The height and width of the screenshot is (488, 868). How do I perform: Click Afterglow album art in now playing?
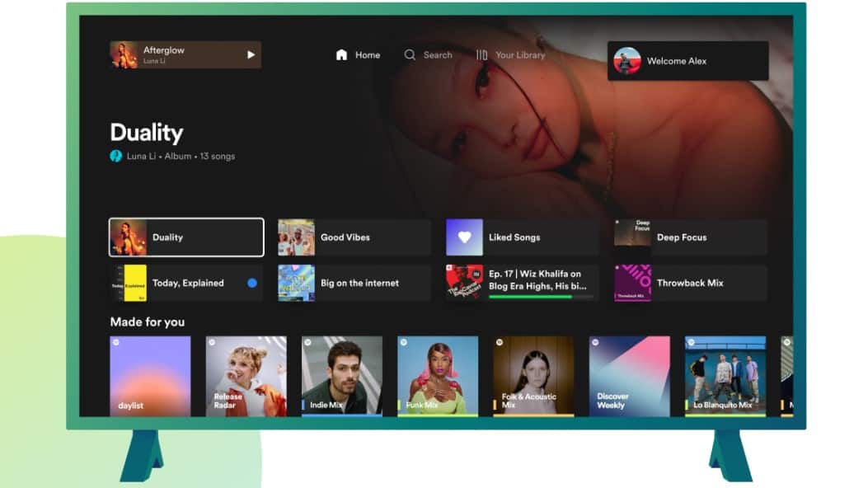(124, 55)
